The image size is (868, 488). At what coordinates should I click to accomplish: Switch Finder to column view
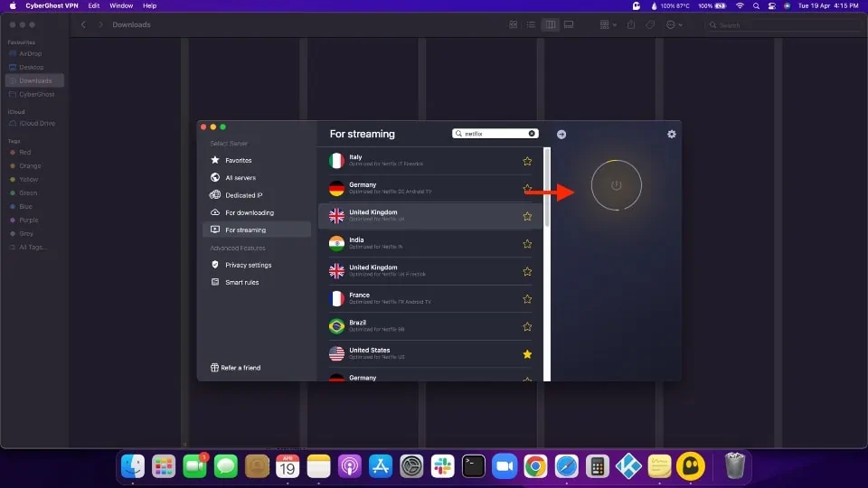(551, 24)
